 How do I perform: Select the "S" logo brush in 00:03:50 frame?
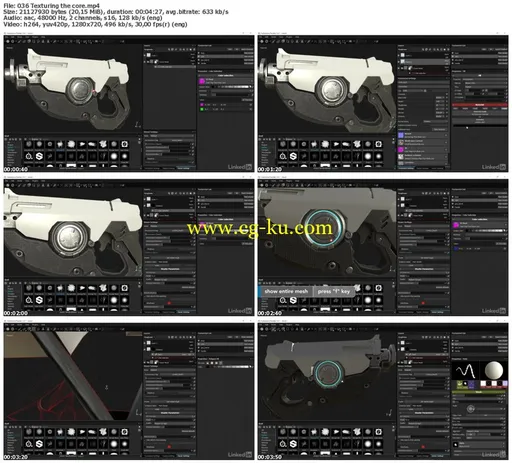pos(293,444)
